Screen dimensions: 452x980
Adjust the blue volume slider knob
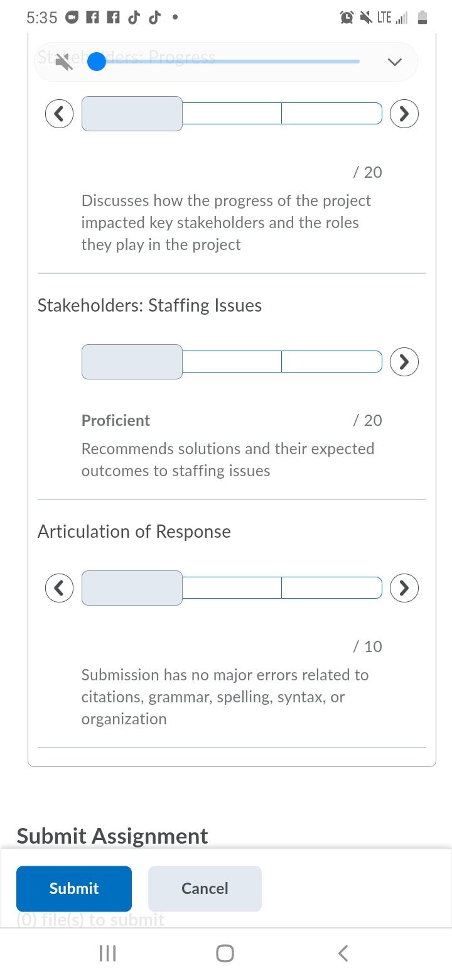point(97,62)
